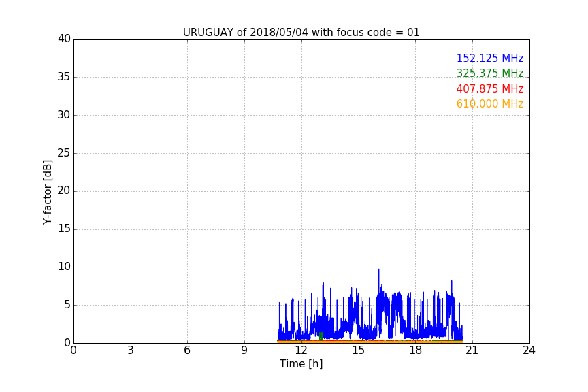
Task: Select the blue 152.125 MHz legend label
Action: 490,58
